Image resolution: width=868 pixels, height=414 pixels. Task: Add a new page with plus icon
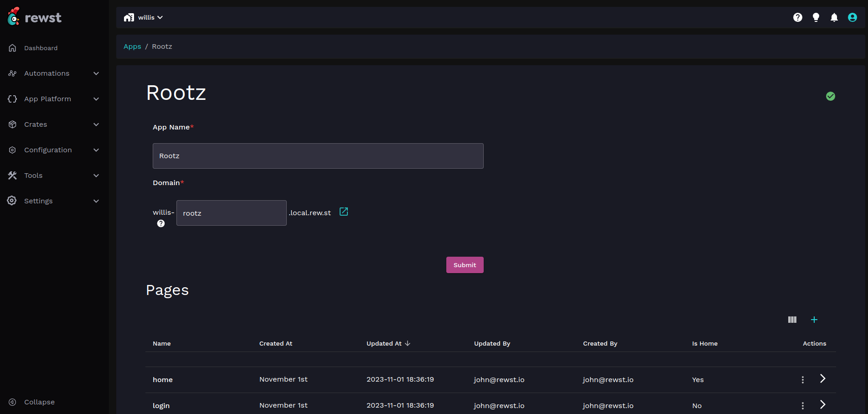pos(814,320)
